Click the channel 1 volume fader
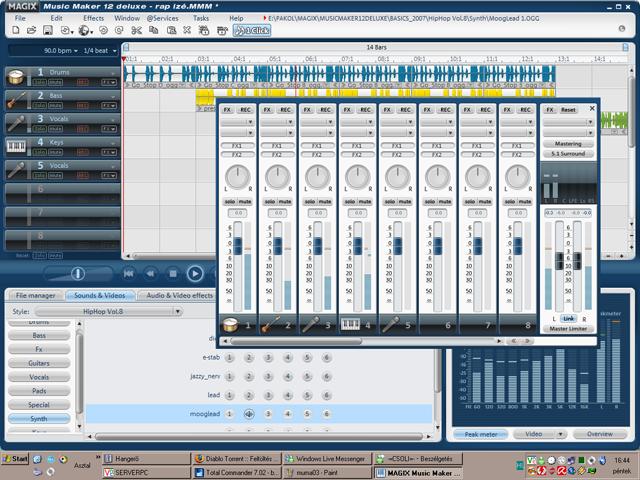 (238, 245)
